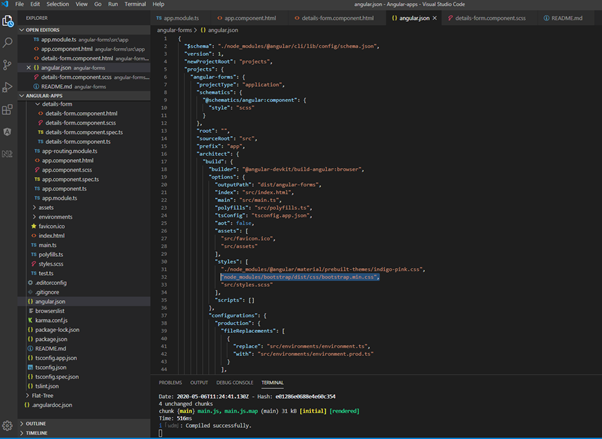Viewport: 602px width, 439px height.
Task: Switch to details-form.component.html editor tab
Action: tap(337, 18)
